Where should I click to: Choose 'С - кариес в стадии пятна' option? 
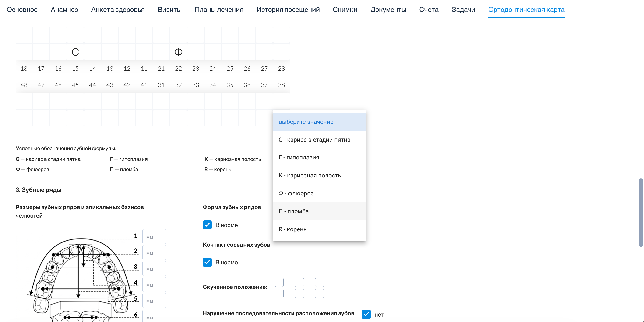[x=319, y=140]
